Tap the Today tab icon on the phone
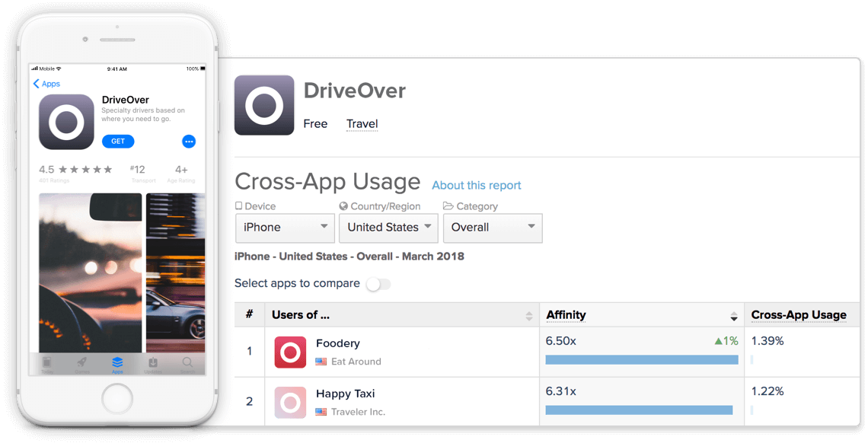868x443 pixels. pos(47,363)
